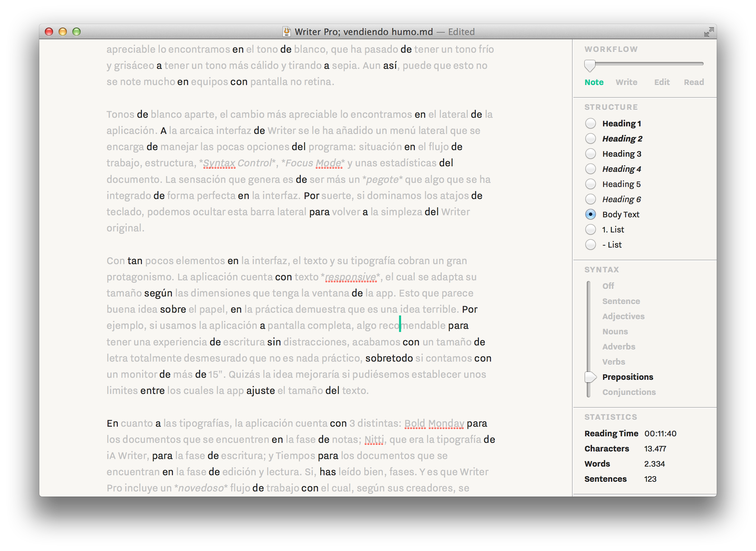Switch workflow to Edit mode

tap(662, 82)
